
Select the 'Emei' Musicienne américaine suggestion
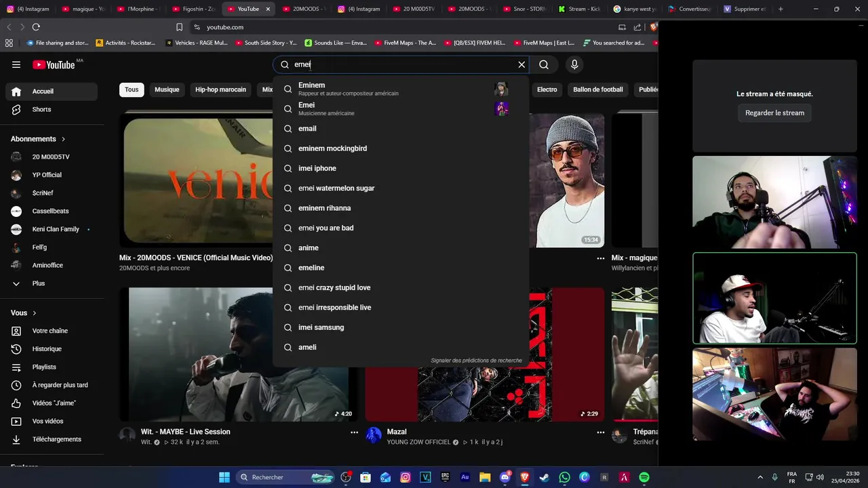tap(401, 108)
